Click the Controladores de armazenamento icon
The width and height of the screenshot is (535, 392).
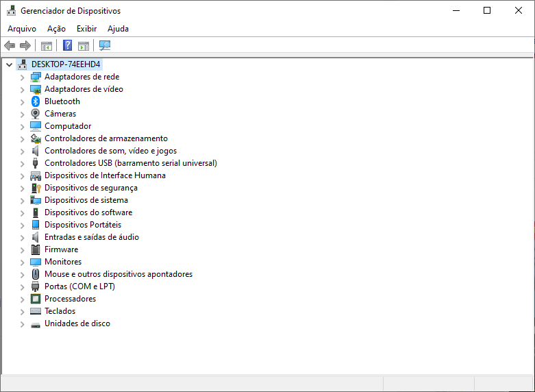coord(36,138)
